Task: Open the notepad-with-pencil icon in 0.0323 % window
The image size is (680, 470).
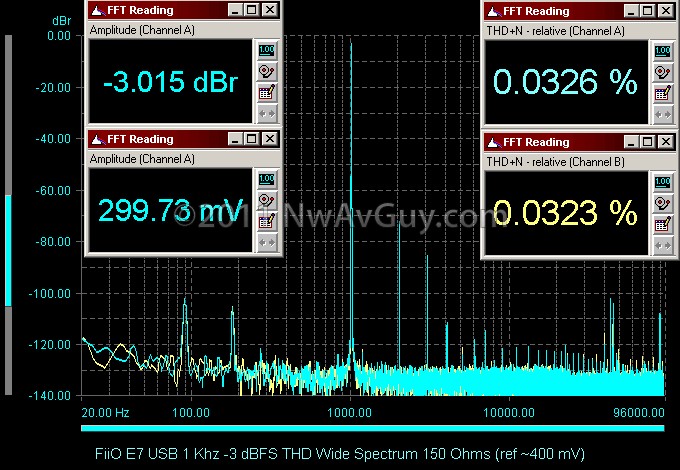Action: (x=663, y=225)
